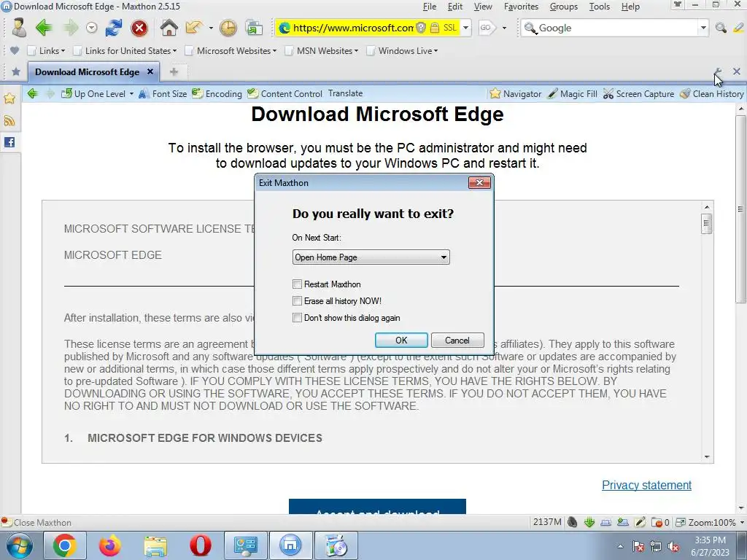Click the star icon left of tab strip
This screenshot has width=747, height=560.
tap(16, 72)
